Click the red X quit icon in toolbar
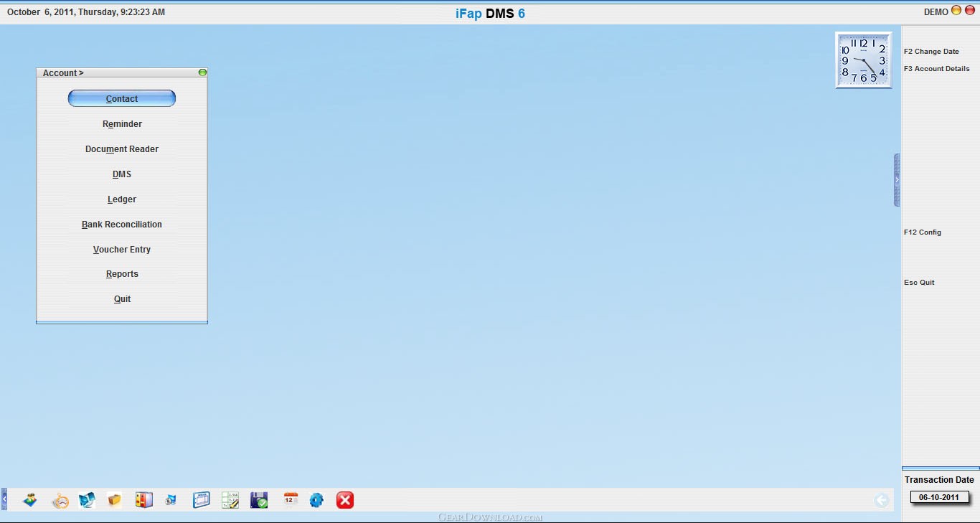The width and height of the screenshot is (980, 523). 345,500
